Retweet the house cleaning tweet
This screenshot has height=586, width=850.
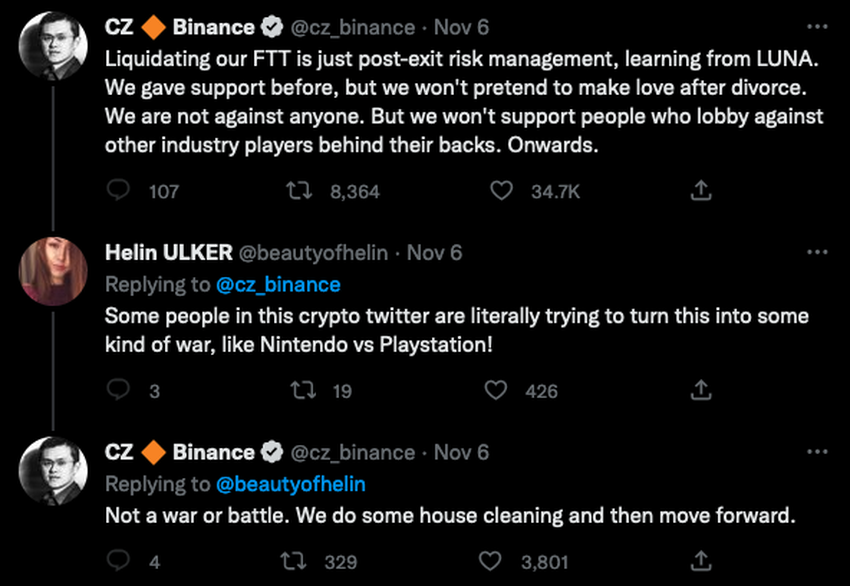297,561
